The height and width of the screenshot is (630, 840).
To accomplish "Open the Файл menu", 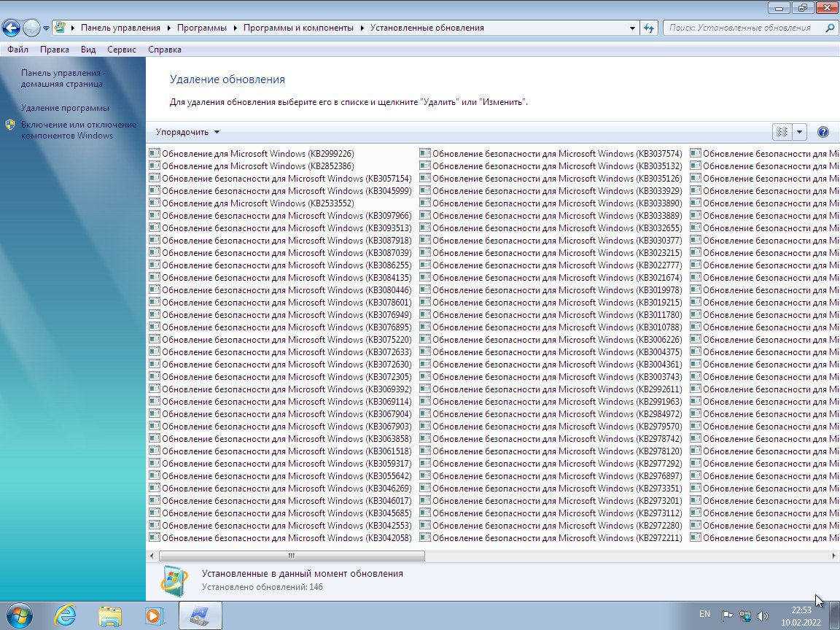I will pos(17,50).
